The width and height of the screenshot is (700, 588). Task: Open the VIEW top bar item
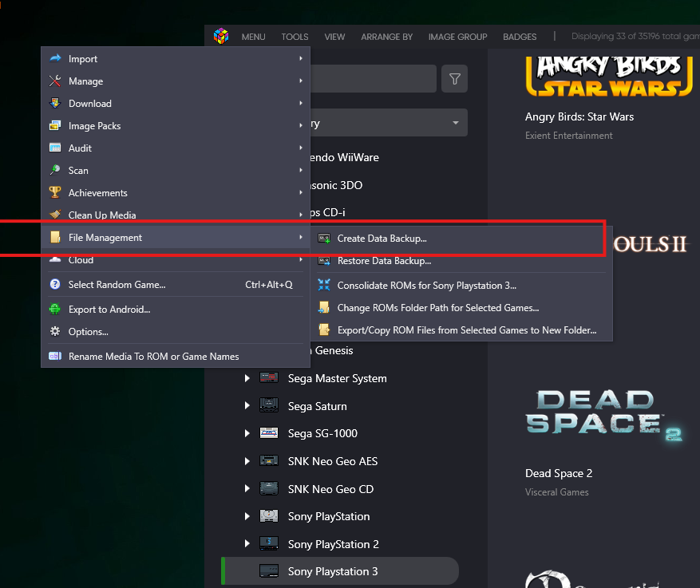pyautogui.click(x=334, y=37)
